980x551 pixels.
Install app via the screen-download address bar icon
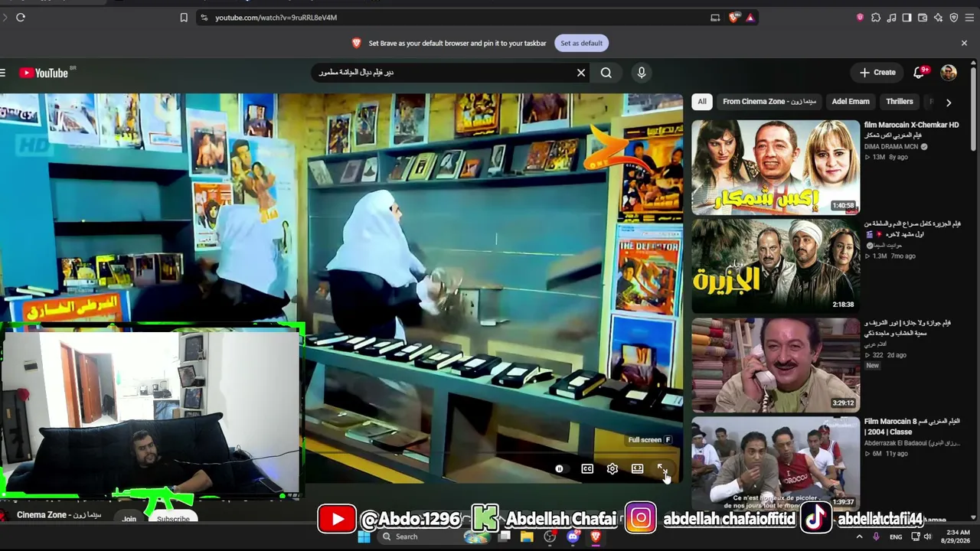pyautogui.click(x=715, y=18)
